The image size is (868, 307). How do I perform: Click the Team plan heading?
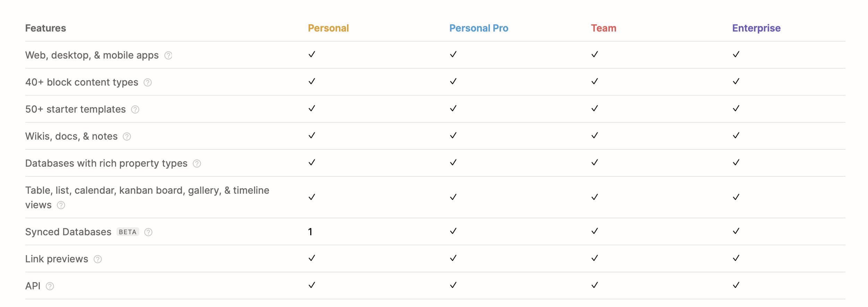pos(604,28)
